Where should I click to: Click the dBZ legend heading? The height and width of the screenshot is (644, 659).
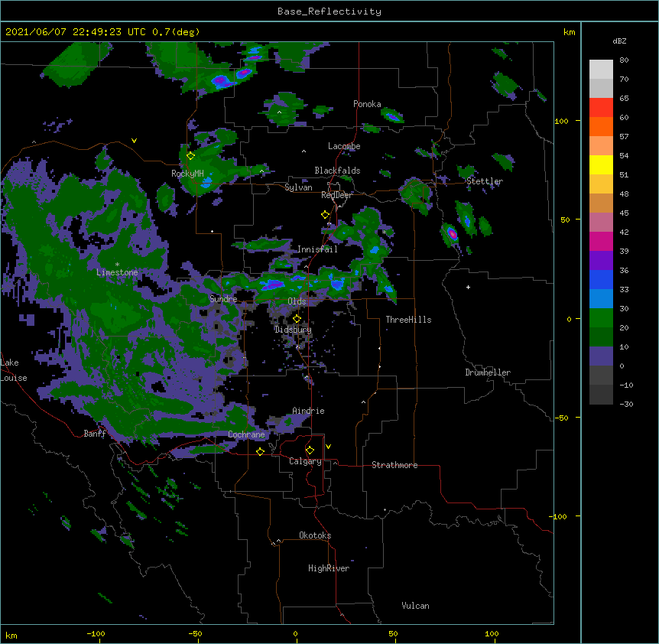619,41
